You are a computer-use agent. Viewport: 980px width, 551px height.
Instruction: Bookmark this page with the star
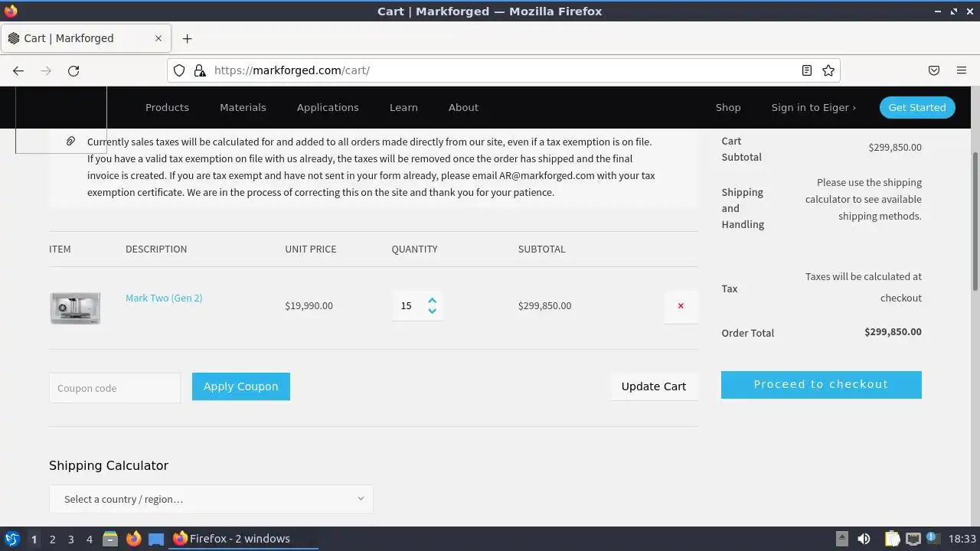tap(828, 70)
